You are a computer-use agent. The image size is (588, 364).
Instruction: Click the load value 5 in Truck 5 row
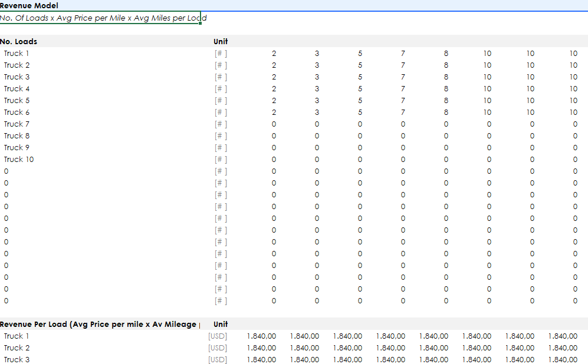pos(360,100)
